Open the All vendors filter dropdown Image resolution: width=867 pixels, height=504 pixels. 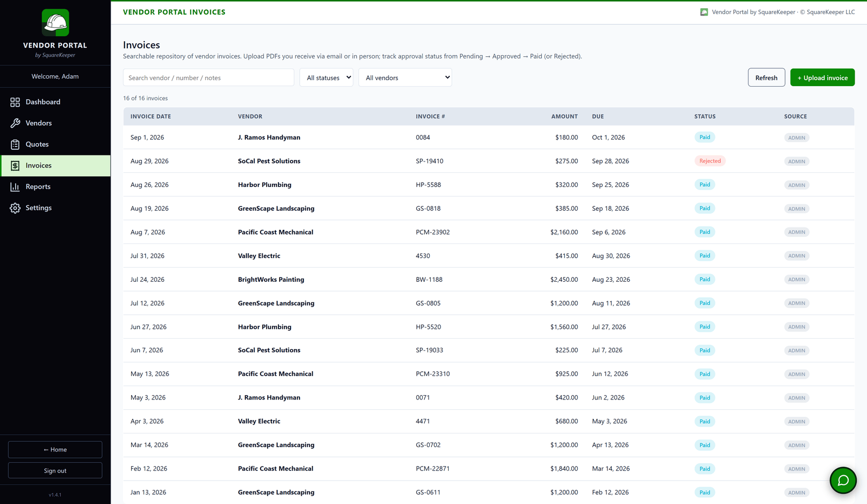pyautogui.click(x=405, y=77)
